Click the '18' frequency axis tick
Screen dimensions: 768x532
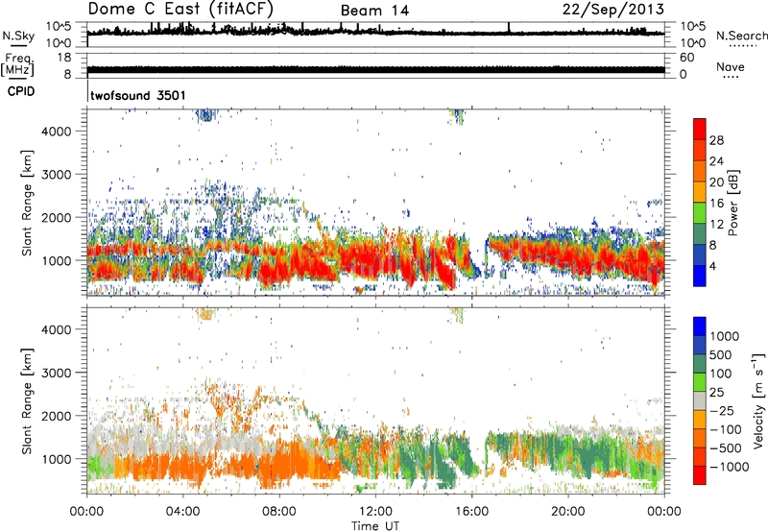click(63, 58)
